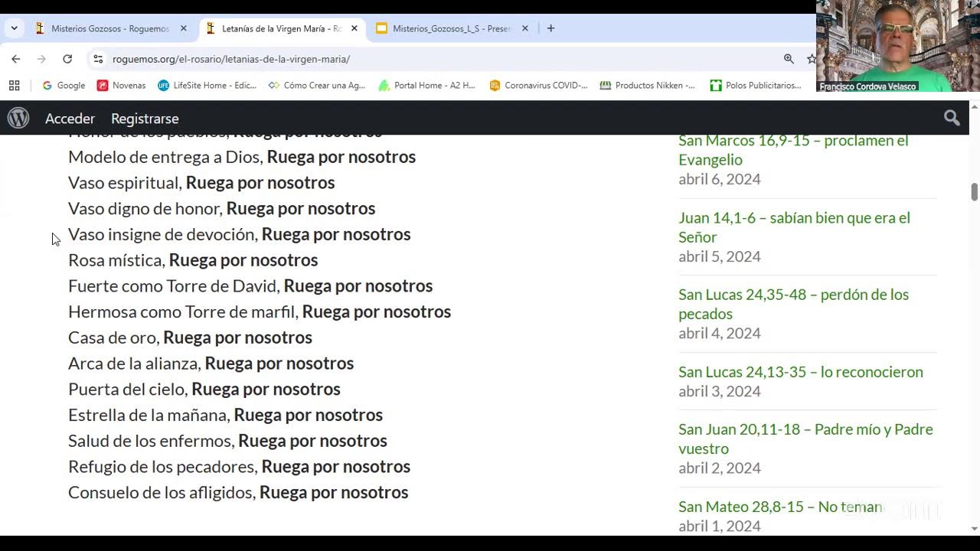The height and width of the screenshot is (551, 980).
Task: Click the date text 'abril 1, 2024'
Action: click(x=720, y=526)
